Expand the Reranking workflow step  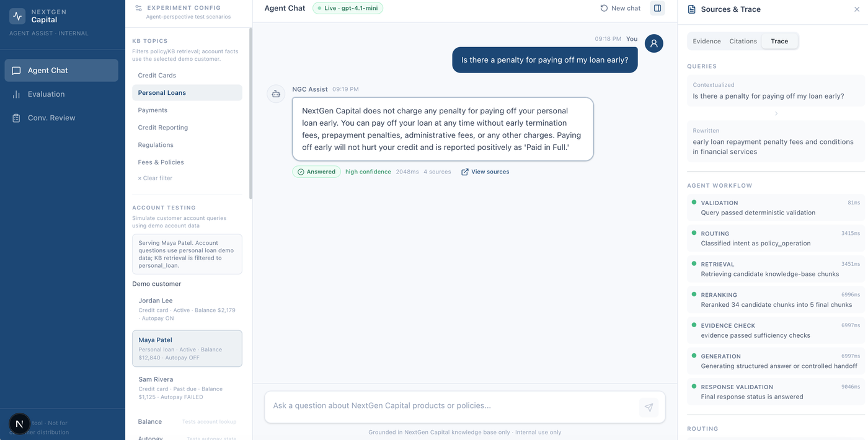click(x=776, y=300)
